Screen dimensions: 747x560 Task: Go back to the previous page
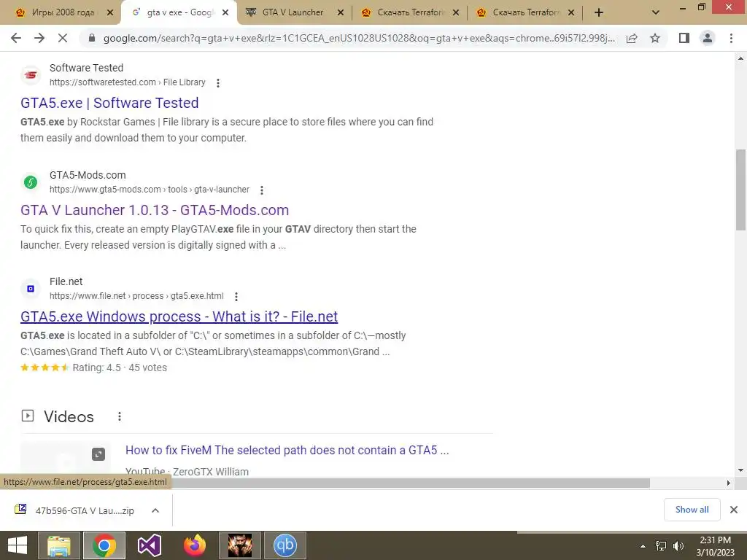coord(16,38)
